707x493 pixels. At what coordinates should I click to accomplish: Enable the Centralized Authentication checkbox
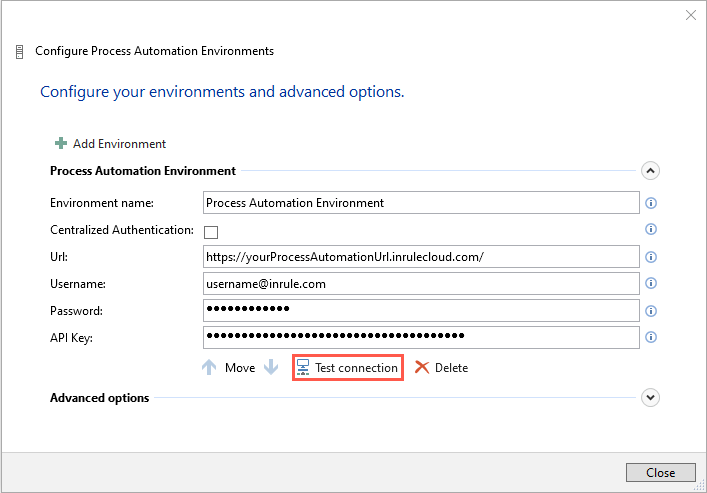coord(211,232)
